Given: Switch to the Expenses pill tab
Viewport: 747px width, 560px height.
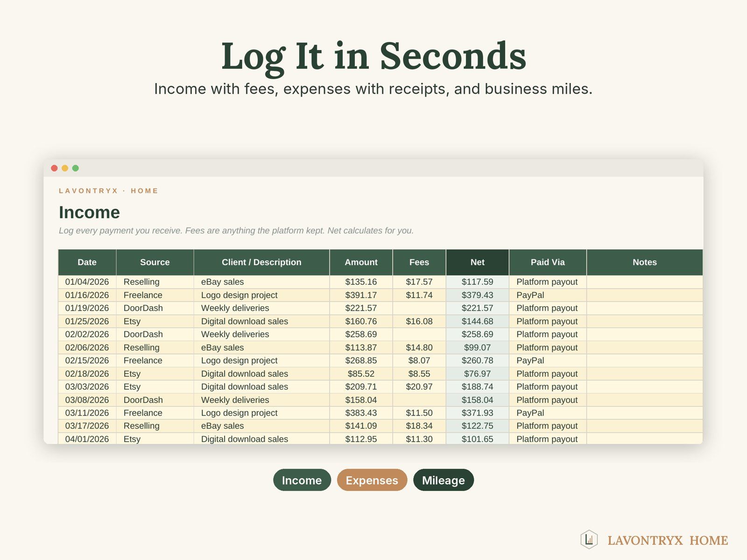Looking at the screenshot, I should (x=372, y=480).
